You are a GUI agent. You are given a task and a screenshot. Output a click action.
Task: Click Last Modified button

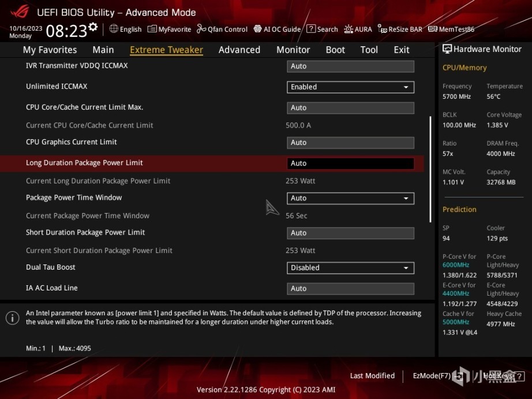click(372, 375)
